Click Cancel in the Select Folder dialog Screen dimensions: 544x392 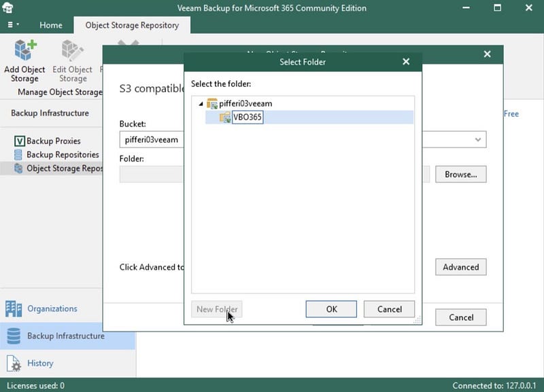click(389, 309)
